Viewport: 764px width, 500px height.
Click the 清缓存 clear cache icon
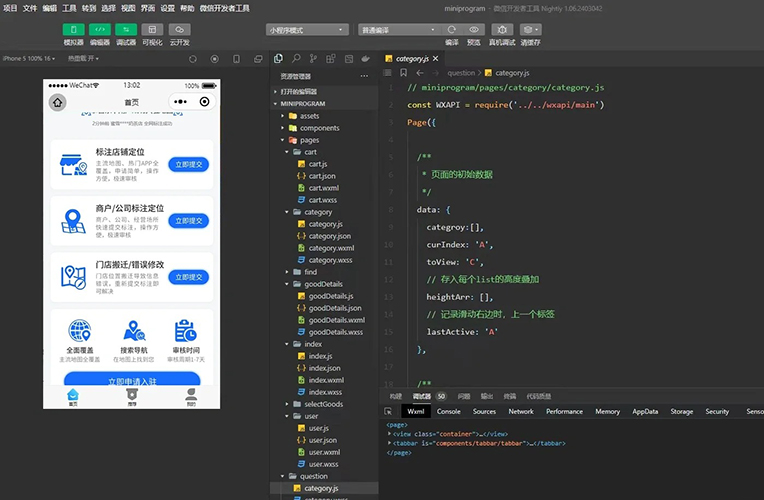pos(531,29)
